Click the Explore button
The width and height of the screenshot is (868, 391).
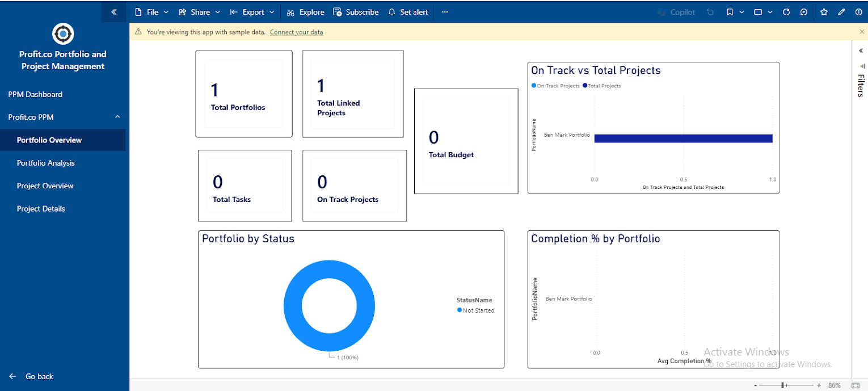coord(305,12)
